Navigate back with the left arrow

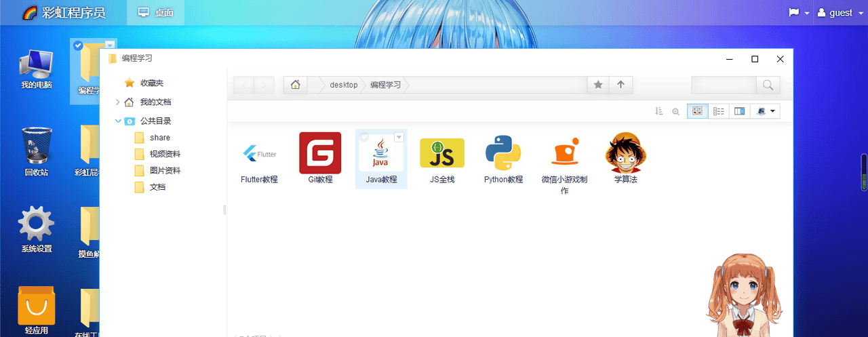[244, 85]
